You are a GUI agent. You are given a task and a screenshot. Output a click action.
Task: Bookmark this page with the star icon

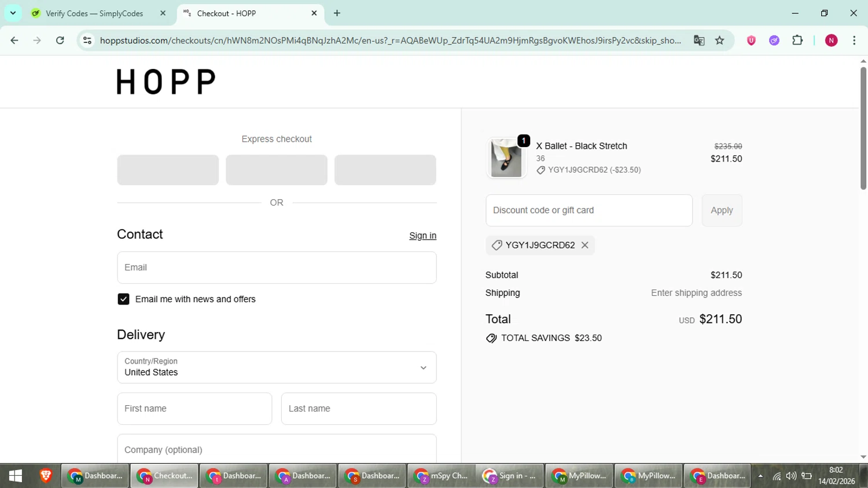(x=720, y=41)
